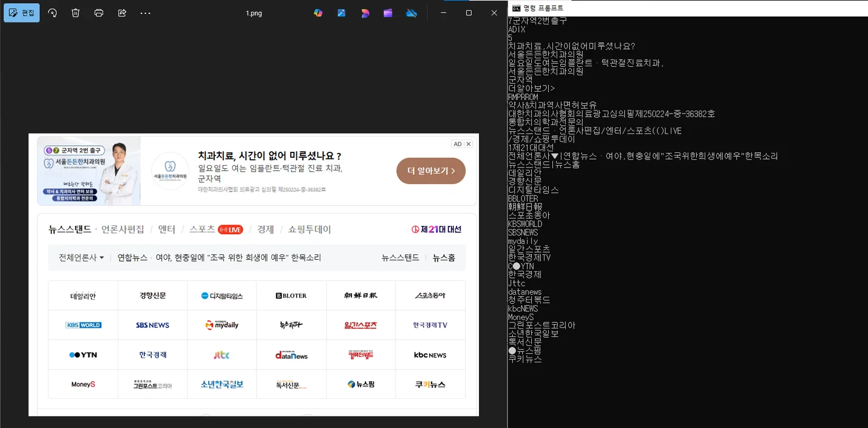
Task: Click the Command Prompt window icon
Action: (x=516, y=8)
